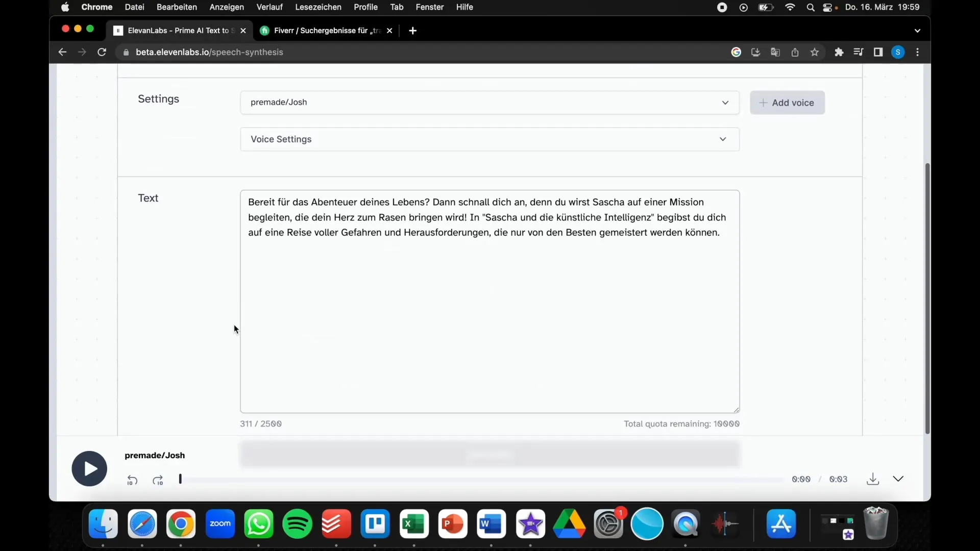Open App Store from the Dock

781,524
